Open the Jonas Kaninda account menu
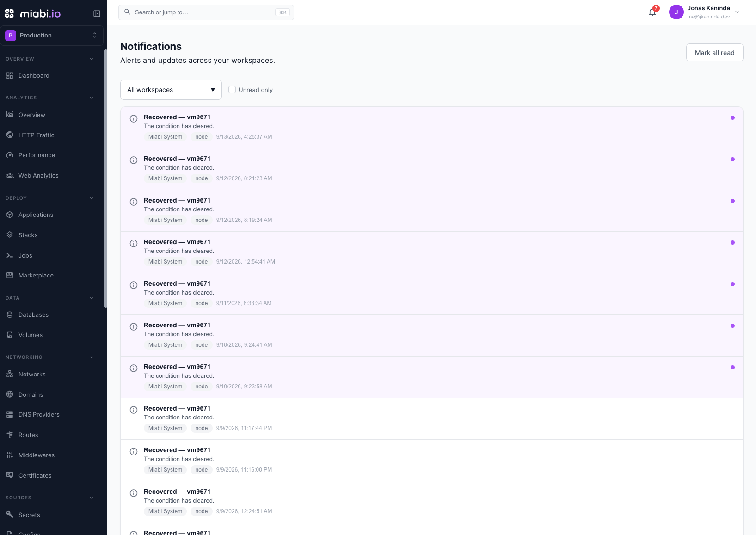 click(x=704, y=12)
